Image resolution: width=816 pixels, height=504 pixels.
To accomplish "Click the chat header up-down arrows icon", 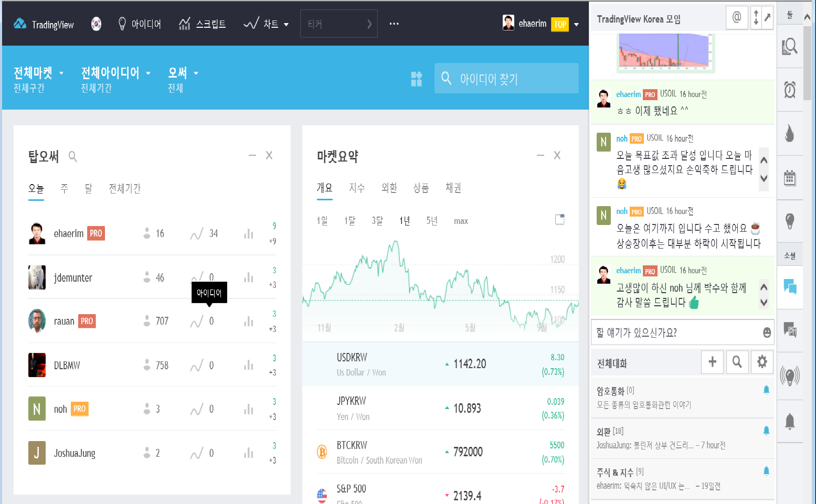I will click(756, 17).
